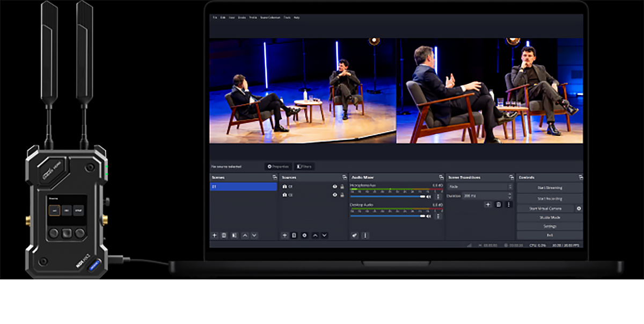Move scene down with arrow

pyautogui.click(x=254, y=235)
